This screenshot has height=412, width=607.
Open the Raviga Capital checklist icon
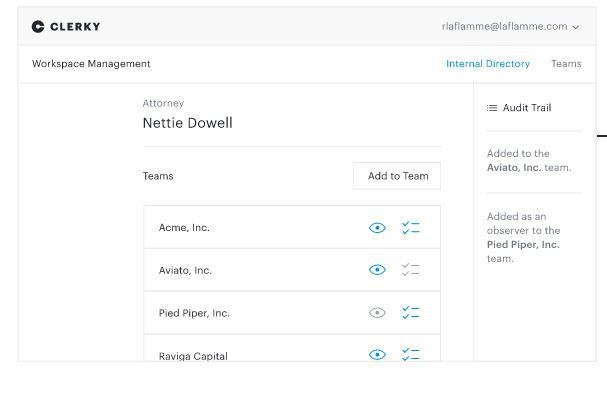410,354
